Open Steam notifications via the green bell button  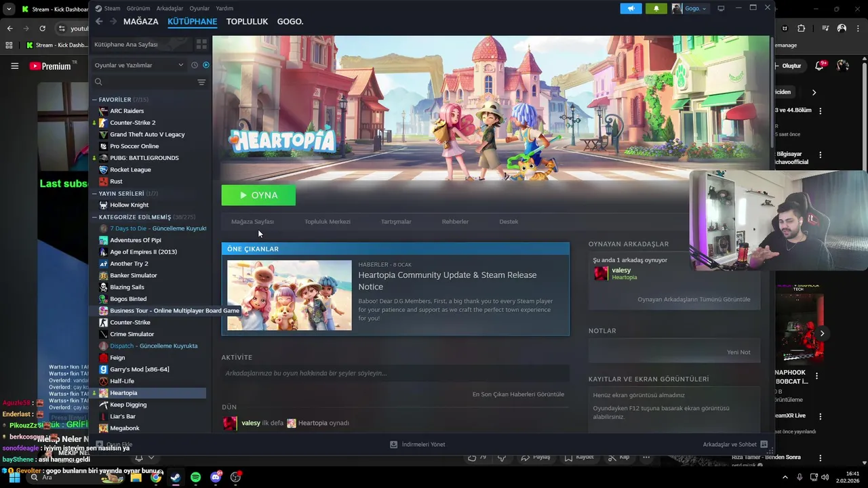(656, 9)
